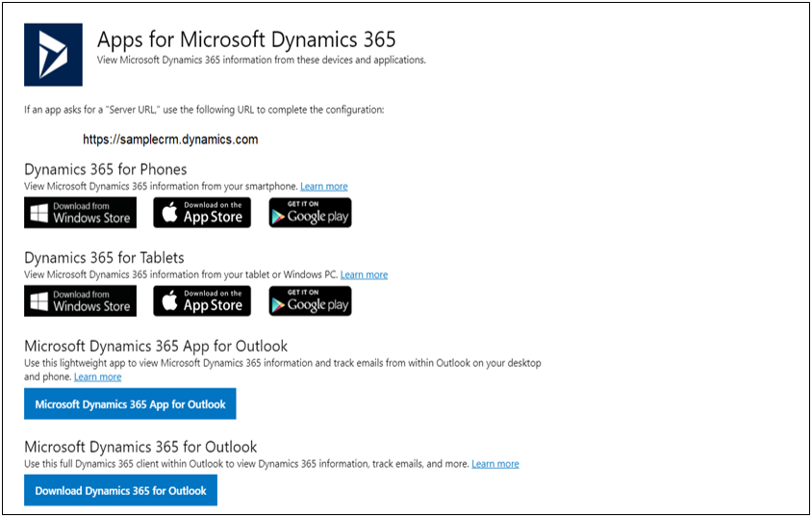
Task: Click the Dynamics 365 logo icon
Action: [x=53, y=54]
